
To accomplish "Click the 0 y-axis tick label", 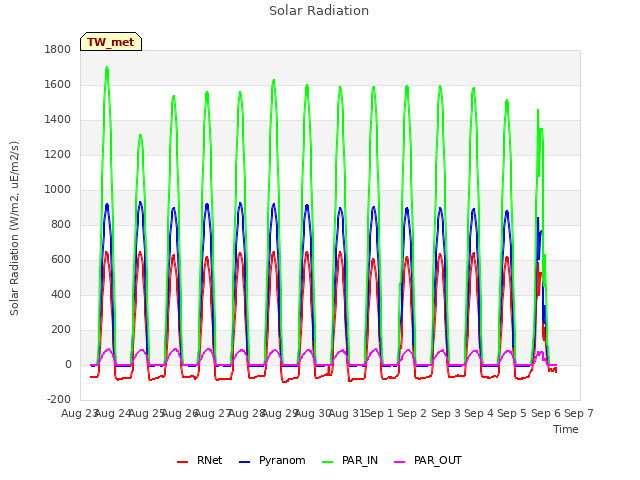I will 68,364.
